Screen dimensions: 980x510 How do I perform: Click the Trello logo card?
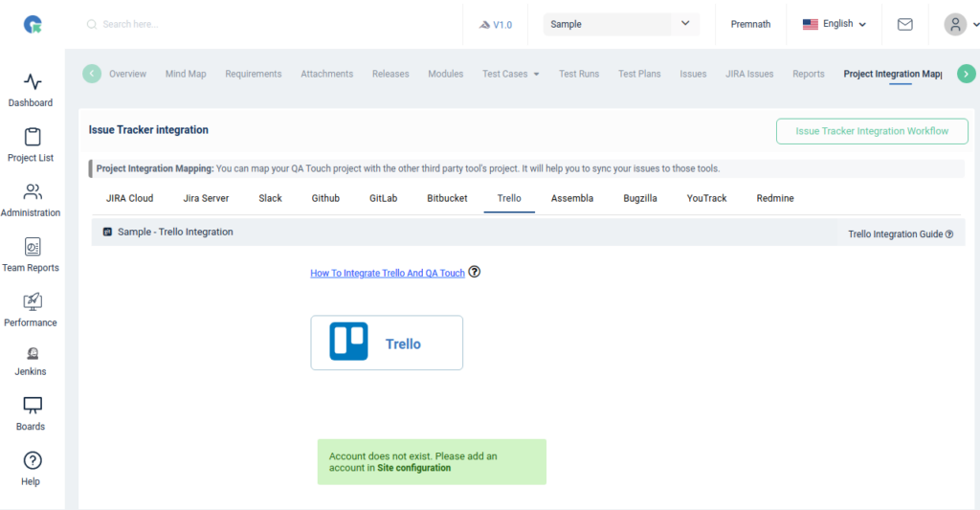click(387, 343)
